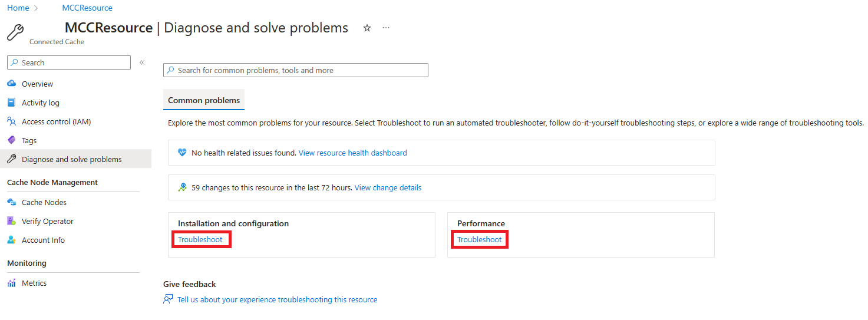Click the Access control (IAM) people icon

click(11, 121)
